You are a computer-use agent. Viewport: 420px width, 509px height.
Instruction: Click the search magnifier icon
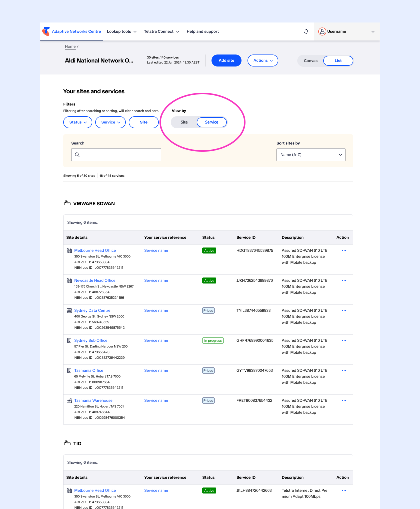[77, 155]
